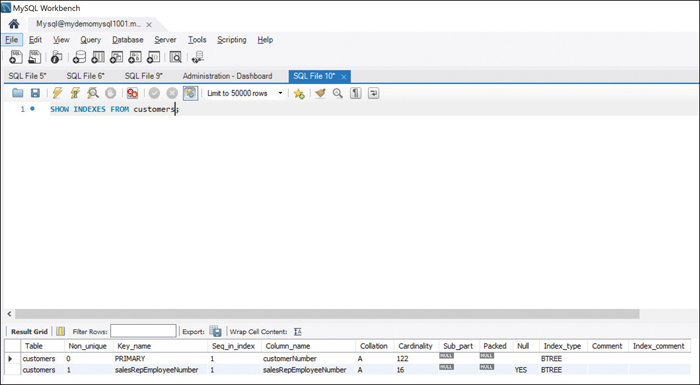Close the Mysql@mydemomysql1001 connection tab
Screen dimensions: 700x385
pos(149,25)
